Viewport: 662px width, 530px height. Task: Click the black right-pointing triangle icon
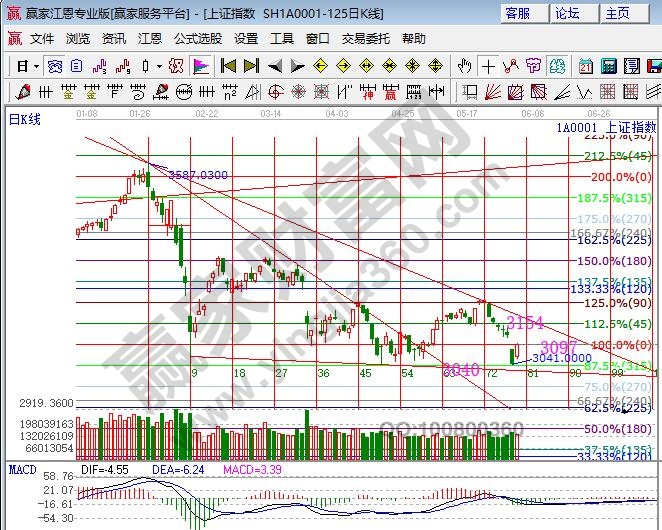pos(298,66)
